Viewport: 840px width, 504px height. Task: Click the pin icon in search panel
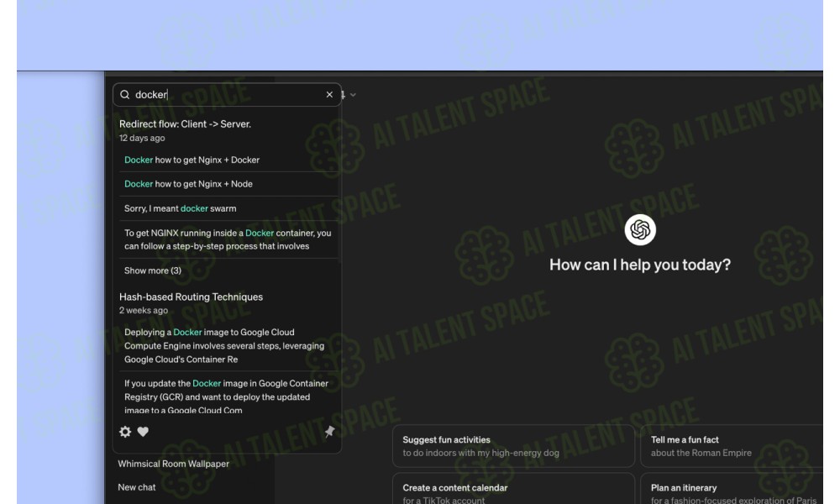(x=329, y=432)
